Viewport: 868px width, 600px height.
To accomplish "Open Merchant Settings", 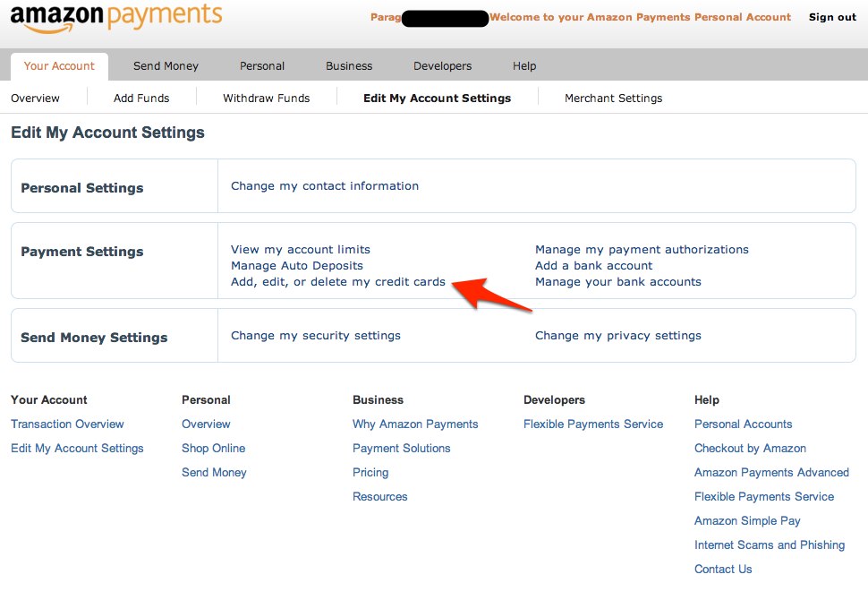I will pos(613,99).
